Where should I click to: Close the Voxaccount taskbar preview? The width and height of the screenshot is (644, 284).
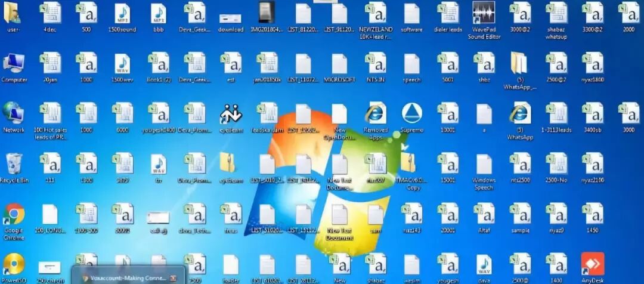[174, 278]
